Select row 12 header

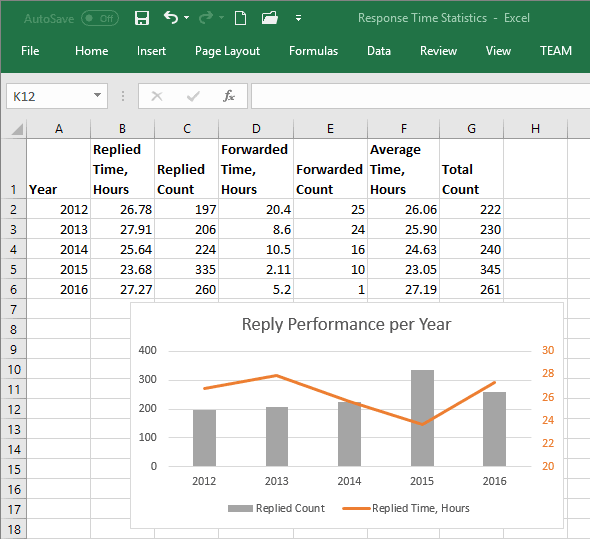pos(13,409)
